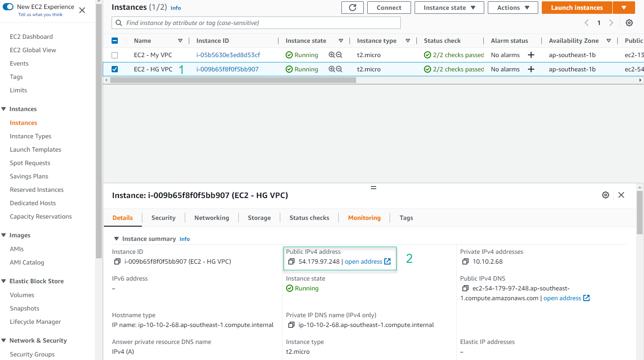644x360 pixels.
Task: Click the panel resize handle icon
Action: (x=374, y=187)
